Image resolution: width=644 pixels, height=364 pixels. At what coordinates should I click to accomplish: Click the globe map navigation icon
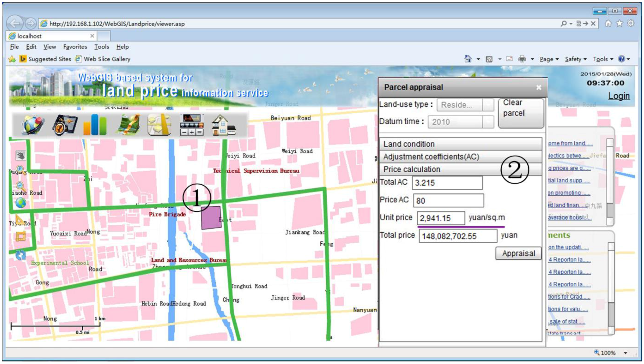click(33, 125)
